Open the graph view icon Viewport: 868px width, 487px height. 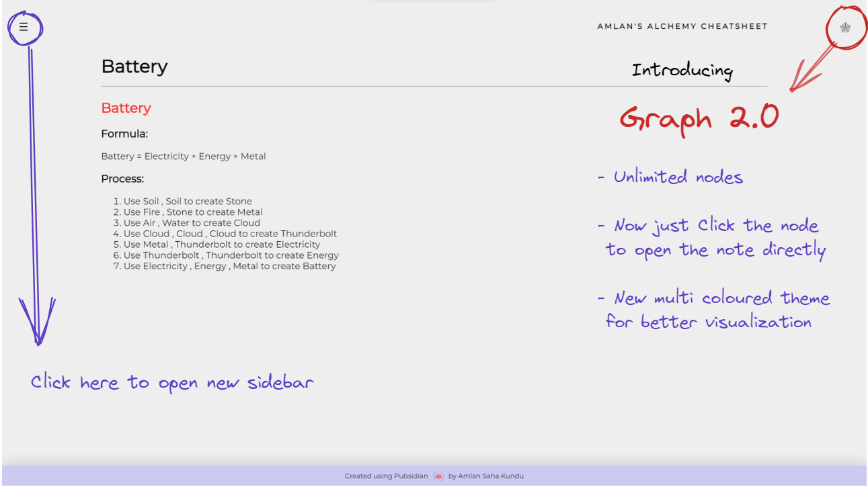coord(845,28)
